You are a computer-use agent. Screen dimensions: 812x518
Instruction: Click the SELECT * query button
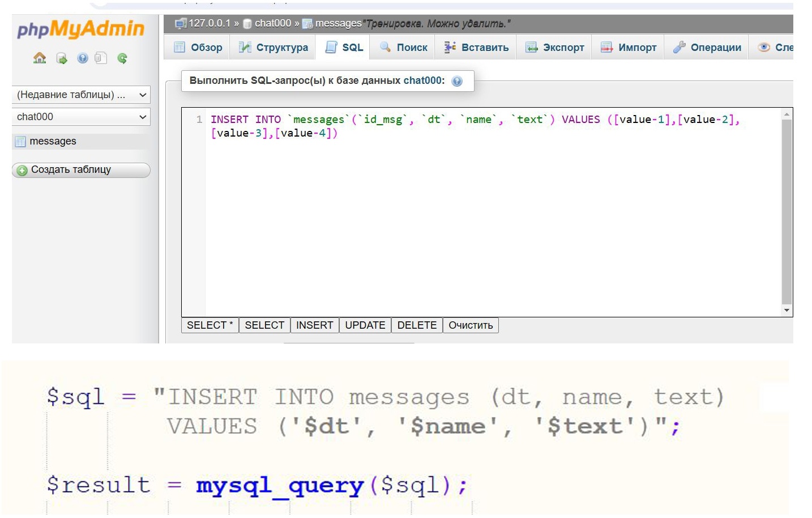click(210, 325)
